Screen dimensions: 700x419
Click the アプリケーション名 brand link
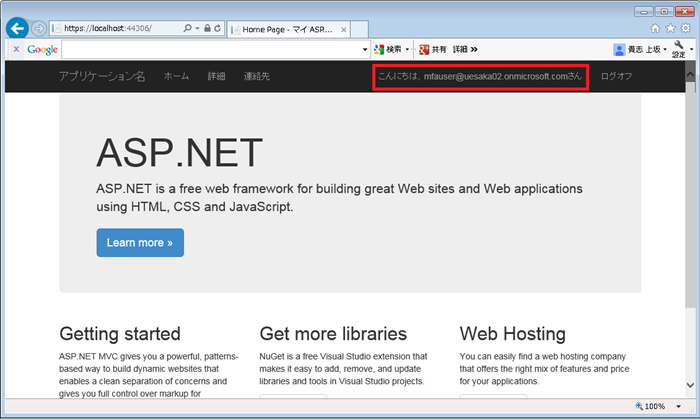(x=102, y=76)
